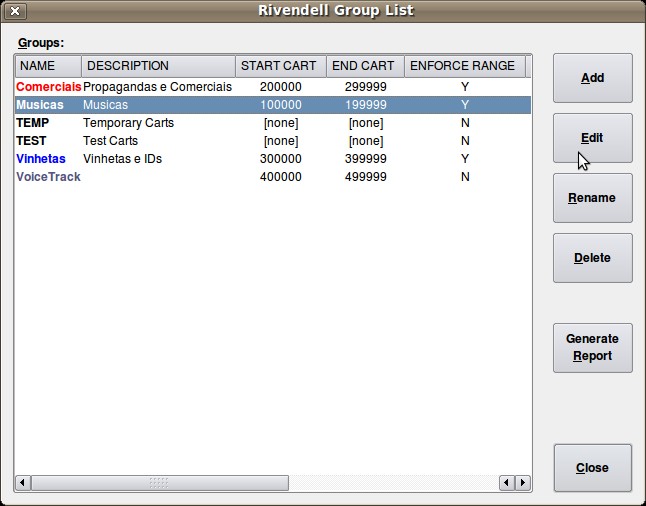The image size is (646, 506).
Task: Delete the selected group
Action: pyautogui.click(x=592, y=258)
